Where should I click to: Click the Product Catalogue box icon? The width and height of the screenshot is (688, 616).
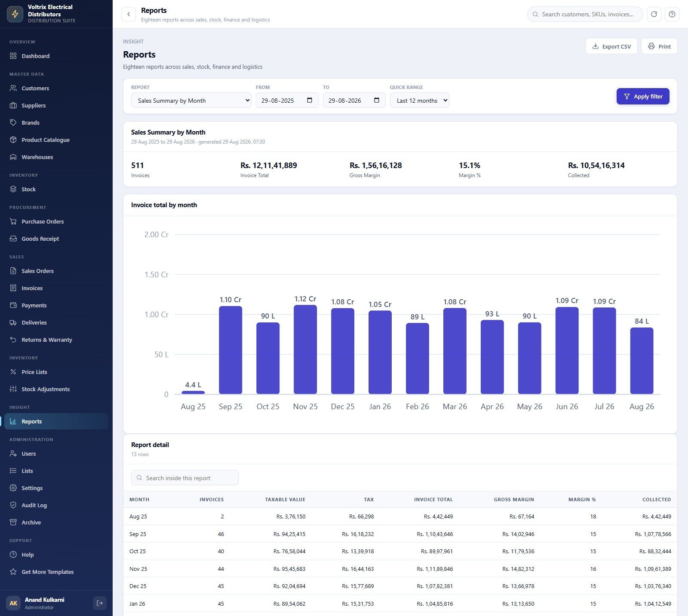click(x=13, y=140)
